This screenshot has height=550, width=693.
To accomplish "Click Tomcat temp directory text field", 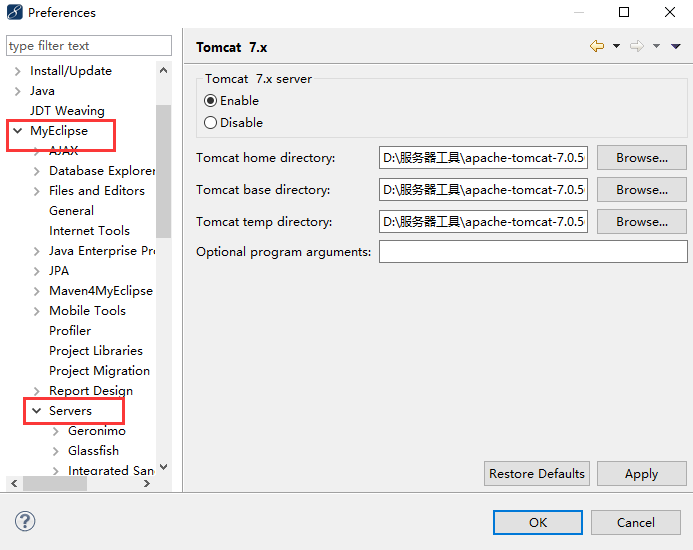I will [483, 222].
